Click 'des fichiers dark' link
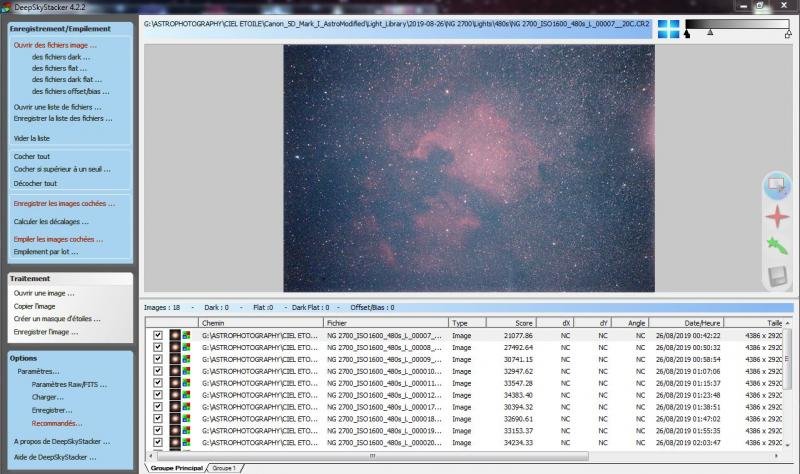The width and height of the screenshot is (800, 474). 61,57
